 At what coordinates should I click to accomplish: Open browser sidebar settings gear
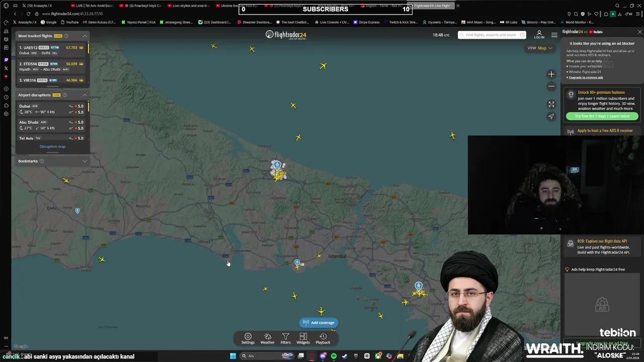[6, 114]
